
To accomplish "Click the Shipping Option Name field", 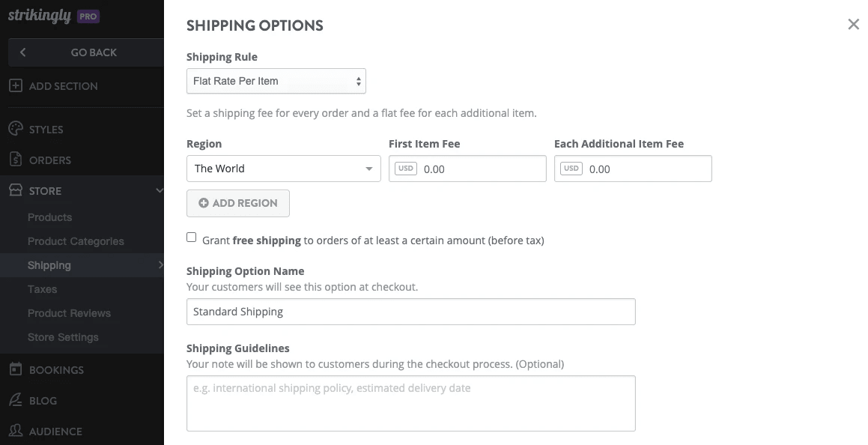I will point(410,312).
